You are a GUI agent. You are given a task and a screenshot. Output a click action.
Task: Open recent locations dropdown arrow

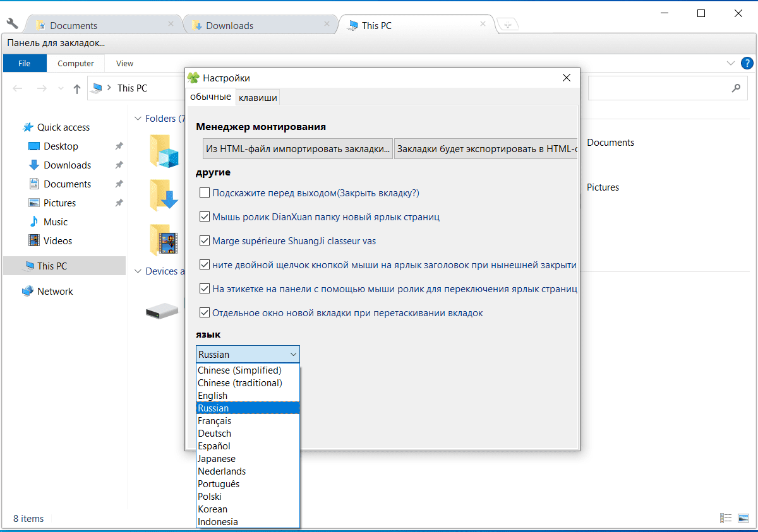[x=61, y=89]
